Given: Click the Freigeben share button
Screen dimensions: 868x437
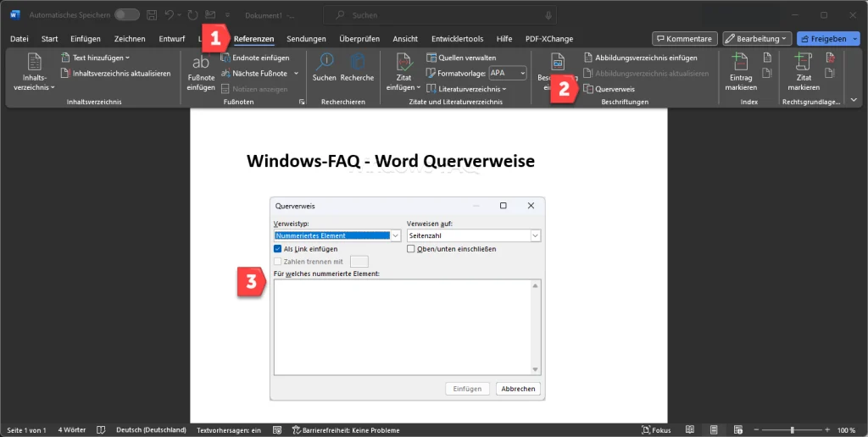Looking at the screenshot, I should [824, 39].
